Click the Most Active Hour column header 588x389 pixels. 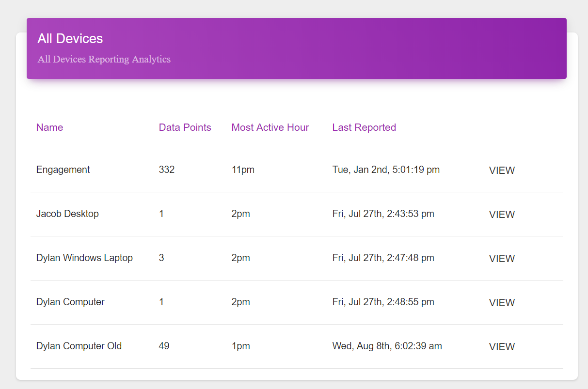point(270,127)
